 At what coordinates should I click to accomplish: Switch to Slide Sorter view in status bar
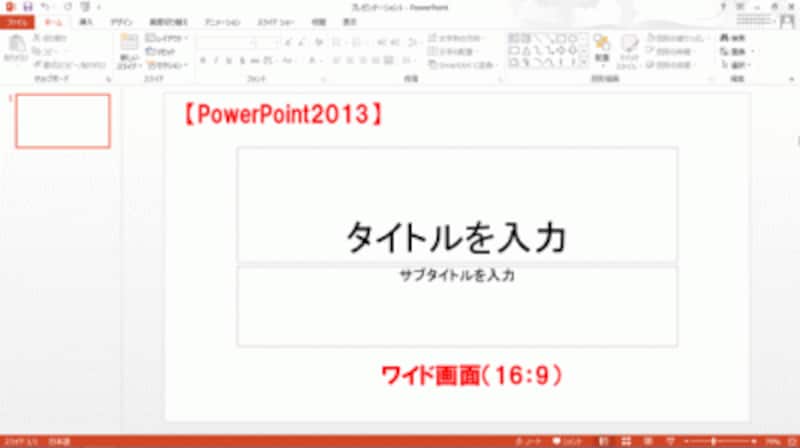(x=626, y=441)
